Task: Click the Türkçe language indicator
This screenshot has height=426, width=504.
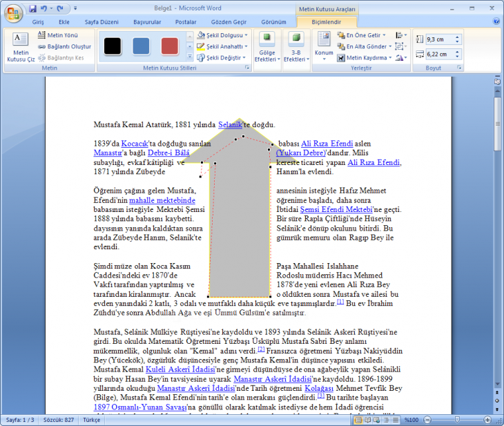Action: (92, 420)
